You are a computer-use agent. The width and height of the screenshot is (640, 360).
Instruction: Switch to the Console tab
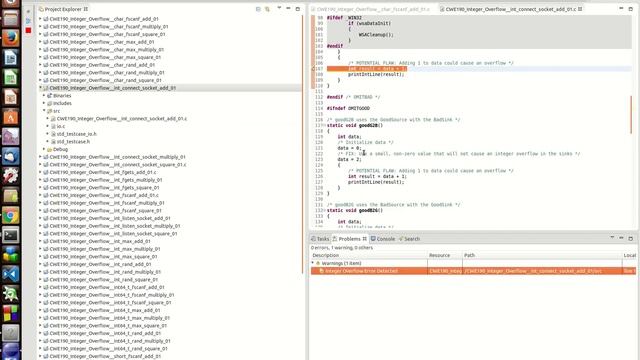click(x=383, y=239)
